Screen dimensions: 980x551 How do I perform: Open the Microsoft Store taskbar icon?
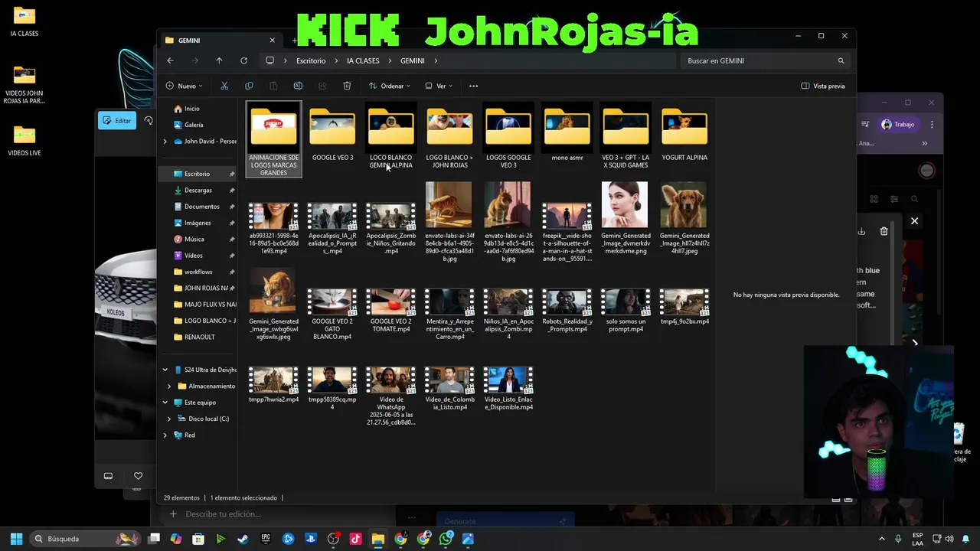tap(198, 539)
